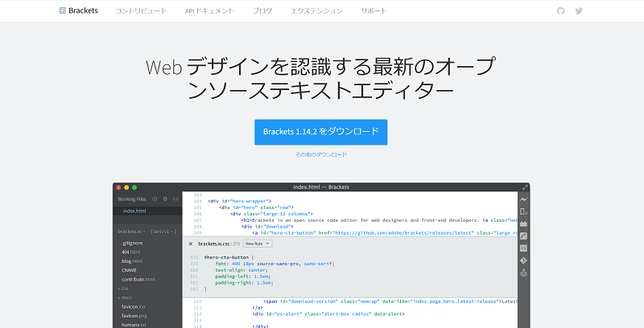Select the blog.html file

click(x=132, y=261)
